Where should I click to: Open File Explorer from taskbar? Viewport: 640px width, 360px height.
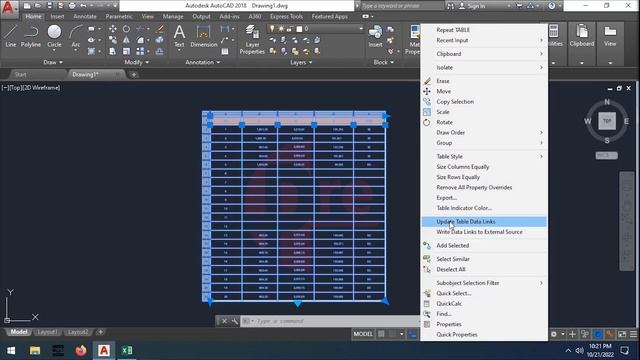[35, 350]
